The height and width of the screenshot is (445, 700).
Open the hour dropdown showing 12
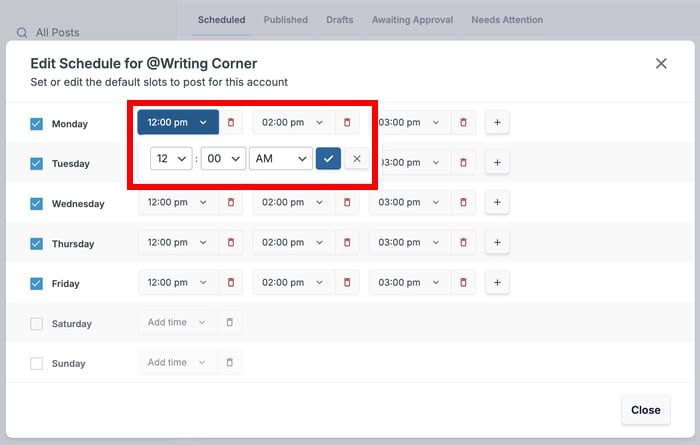coord(170,158)
